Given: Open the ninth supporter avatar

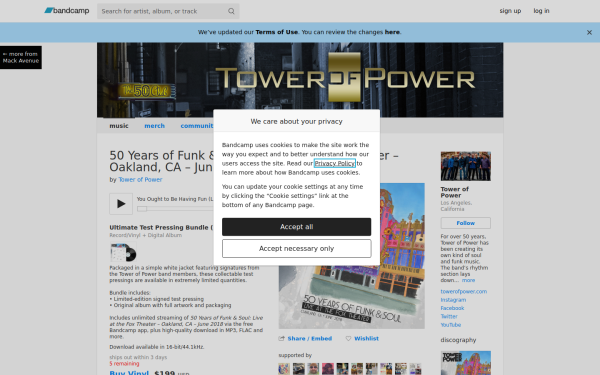Looking at the screenshot, I should tap(401, 369).
